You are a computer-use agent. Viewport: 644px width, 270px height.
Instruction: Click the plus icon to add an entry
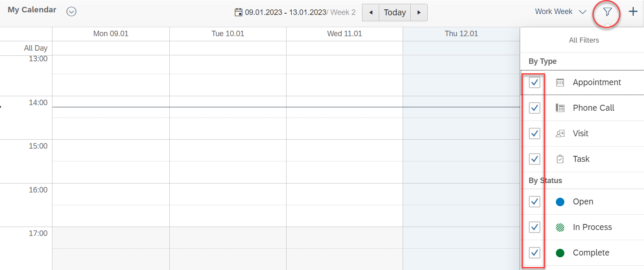point(633,12)
